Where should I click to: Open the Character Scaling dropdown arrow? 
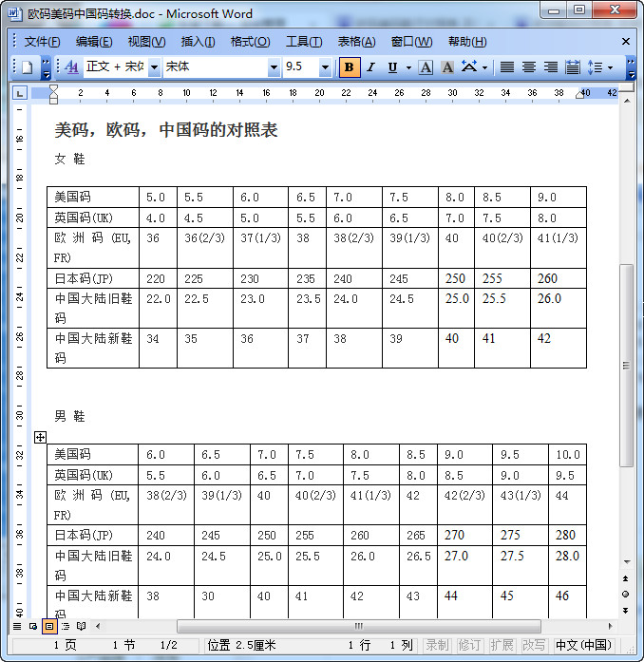click(x=484, y=67)
